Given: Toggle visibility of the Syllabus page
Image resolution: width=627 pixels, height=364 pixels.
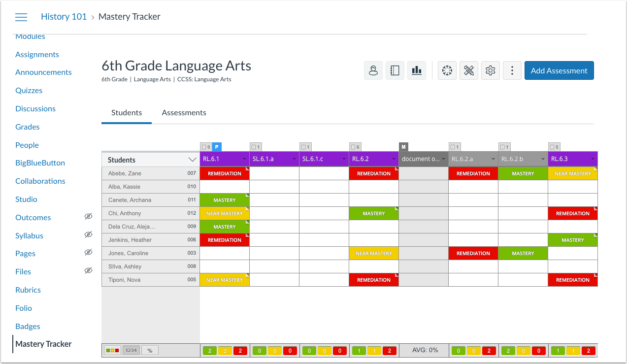Looking at the screenshot, I should 88,234.
